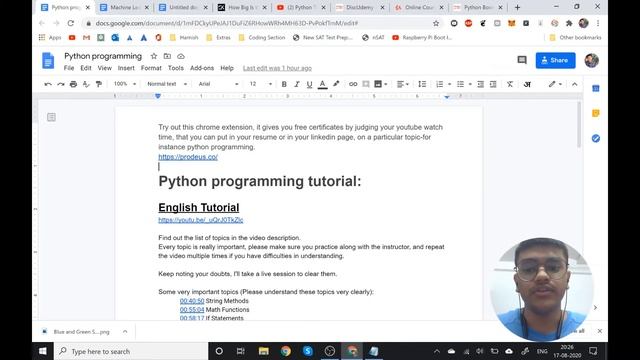Screen dimensions: 640x360
Task: Open the Normal text style dropdown
Action: point(167,84)
